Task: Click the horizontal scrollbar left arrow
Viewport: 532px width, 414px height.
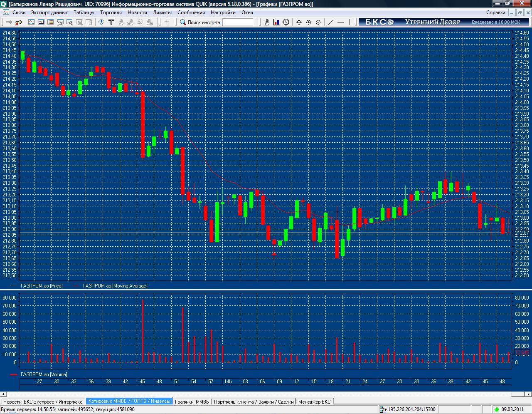Action: click(x=3, y=394)
